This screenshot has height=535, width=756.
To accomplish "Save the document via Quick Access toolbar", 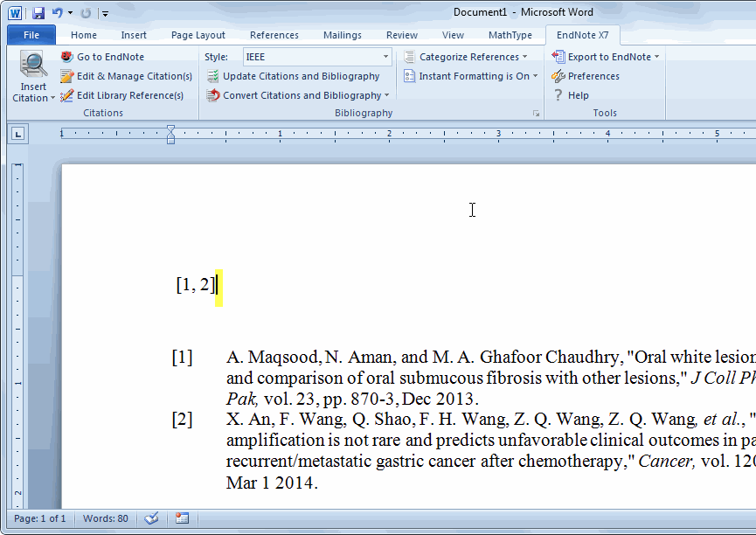I will tap(38, 11).
